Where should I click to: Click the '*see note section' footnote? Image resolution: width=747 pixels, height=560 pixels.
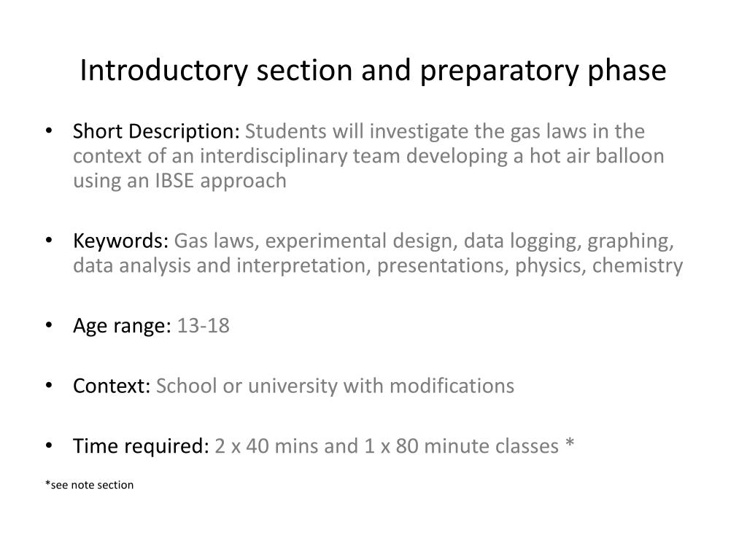[89, 485]
